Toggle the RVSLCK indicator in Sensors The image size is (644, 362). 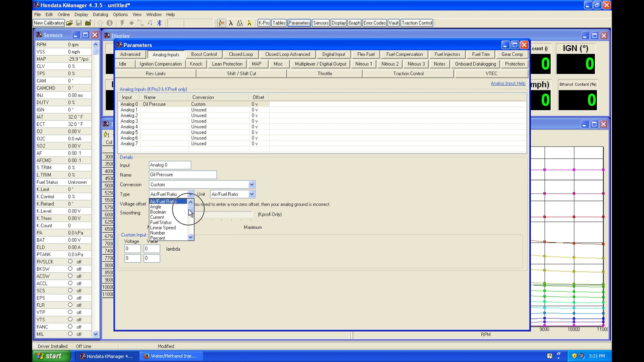(70, 262)
